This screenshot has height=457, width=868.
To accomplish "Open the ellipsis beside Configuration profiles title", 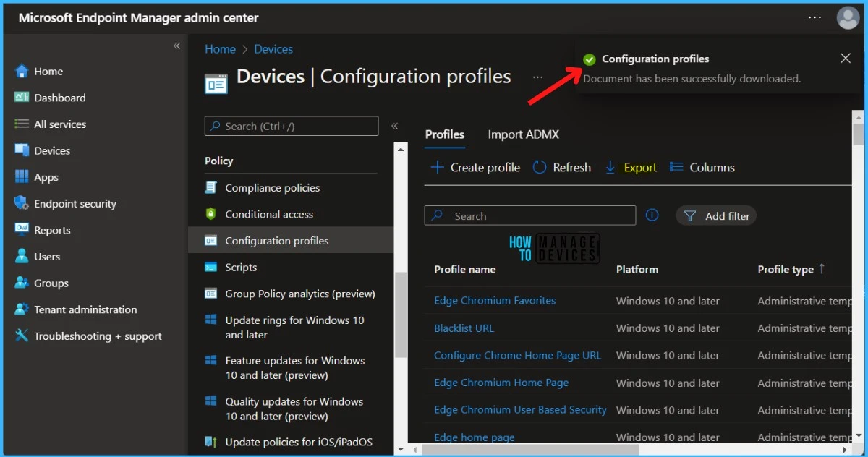I will [x=537, y=77].
